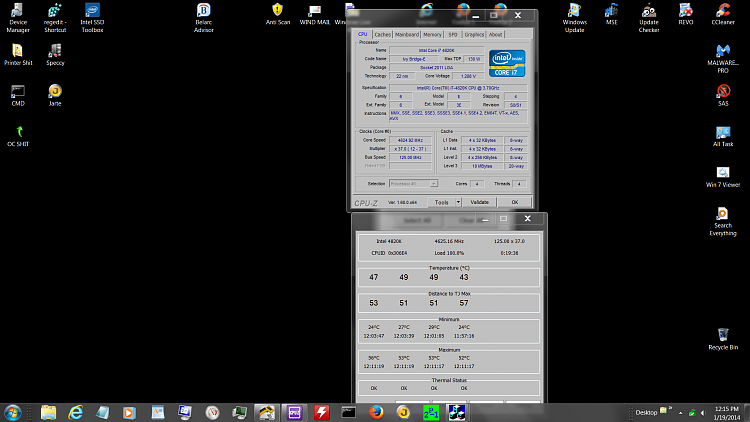750x422 pixels.
Task: Select the Printer Shit folder on the desktop
Action: [x=18, y=55]
